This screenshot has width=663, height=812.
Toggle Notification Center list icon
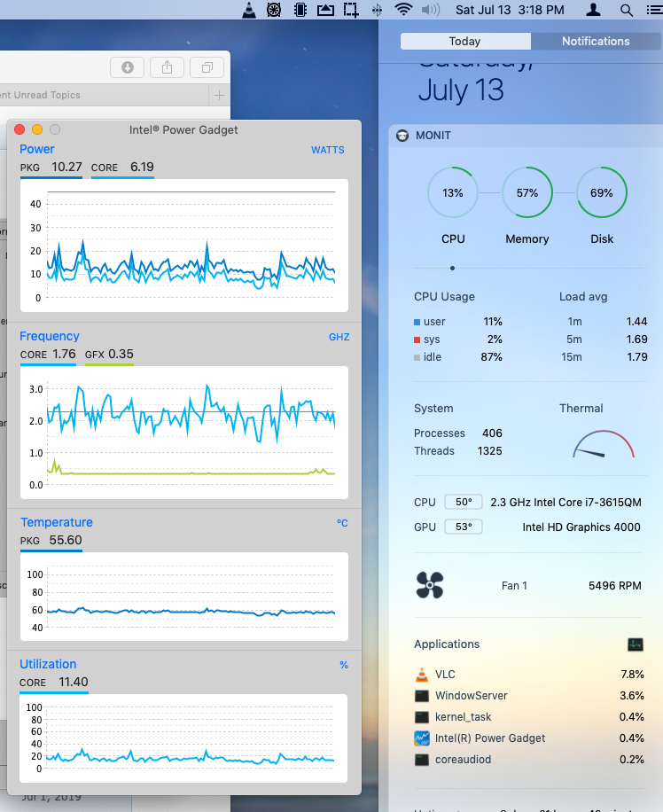tap(655, 11)
